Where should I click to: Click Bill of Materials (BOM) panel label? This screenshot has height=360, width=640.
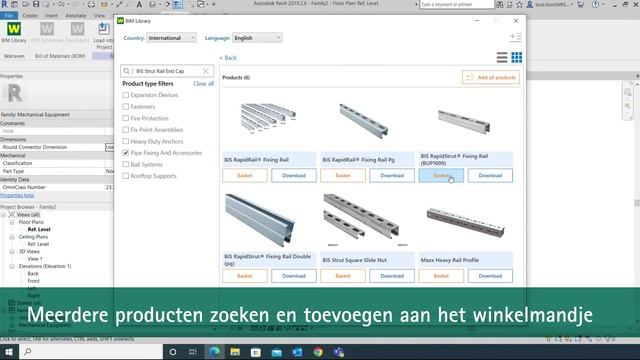(60, 56)
